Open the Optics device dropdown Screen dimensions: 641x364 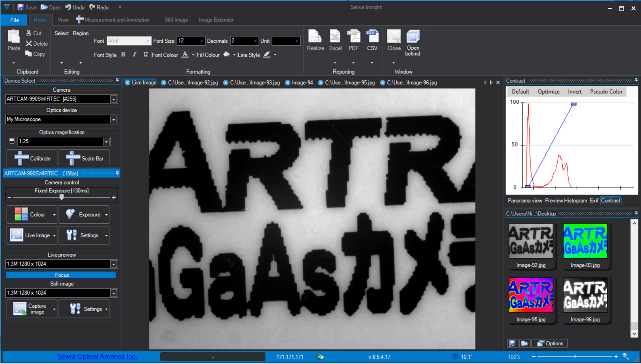click(x=113, y=119)
